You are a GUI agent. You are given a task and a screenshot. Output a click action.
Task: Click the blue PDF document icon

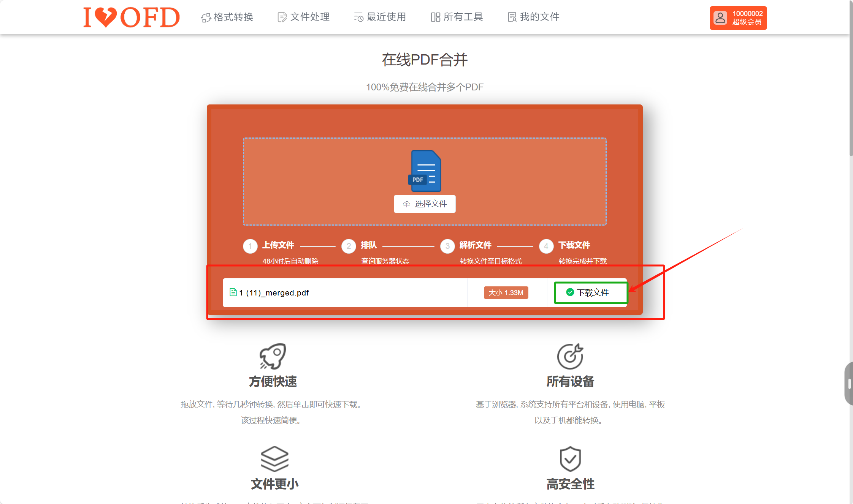[425, 171]
